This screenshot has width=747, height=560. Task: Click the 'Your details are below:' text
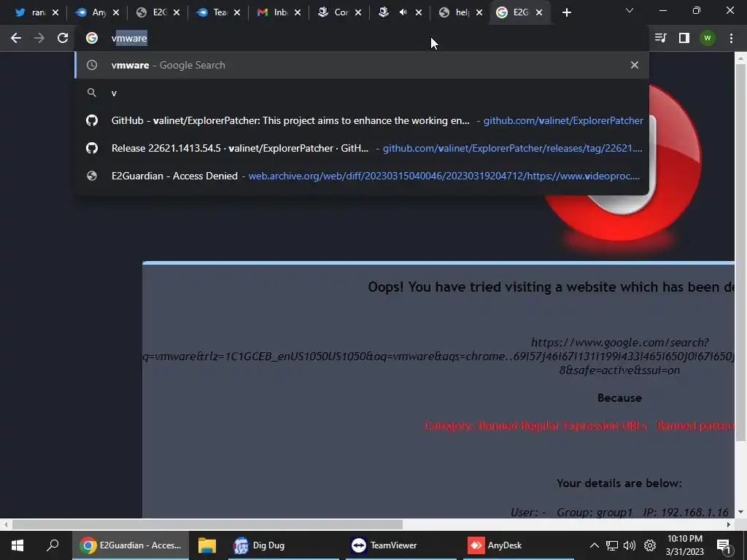(x=619, y=483)
